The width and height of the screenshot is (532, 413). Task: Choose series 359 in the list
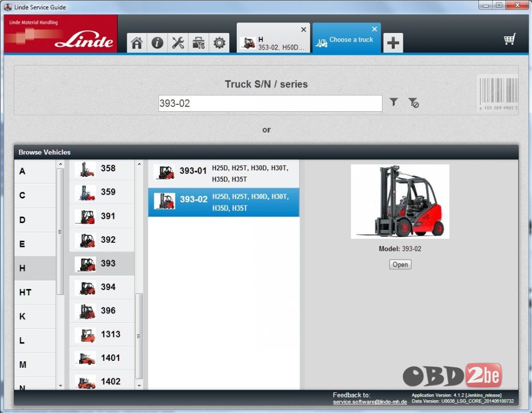(102, 192)
